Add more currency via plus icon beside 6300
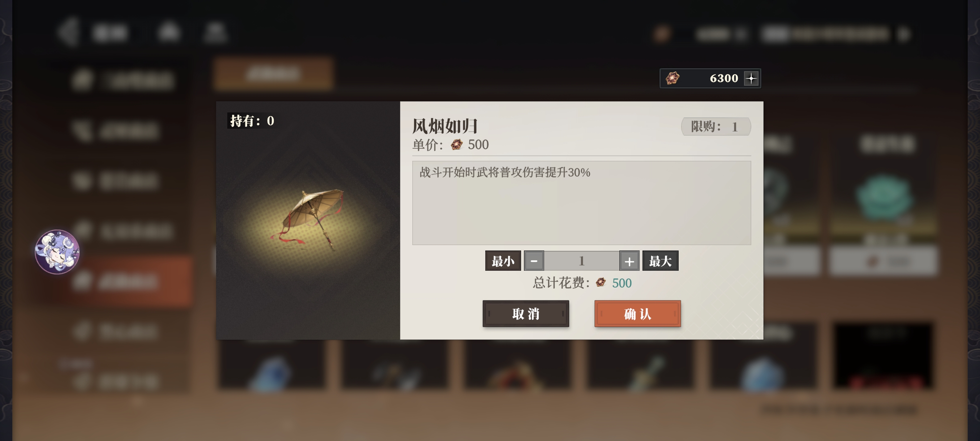Viewport: 980px width, 441px height. point(751,78)
